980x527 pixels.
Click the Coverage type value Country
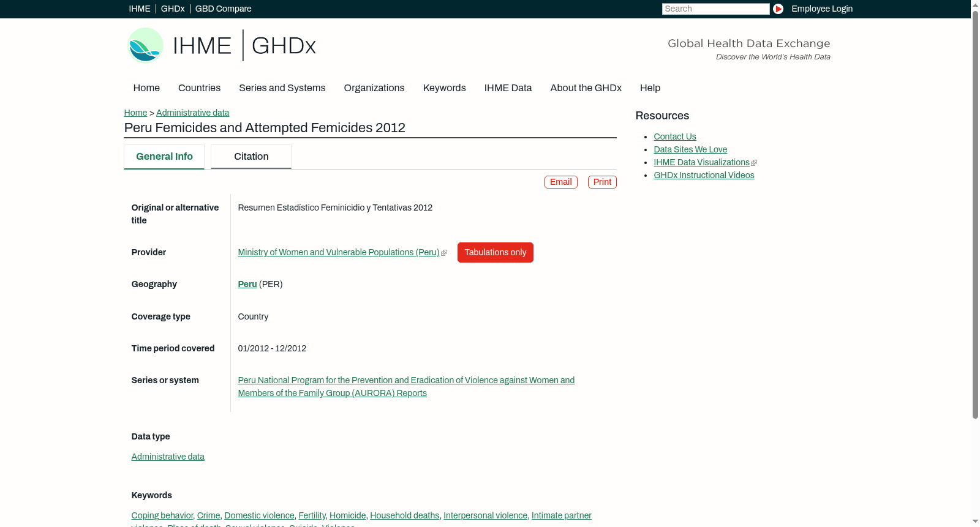click(x=253, y=316)
